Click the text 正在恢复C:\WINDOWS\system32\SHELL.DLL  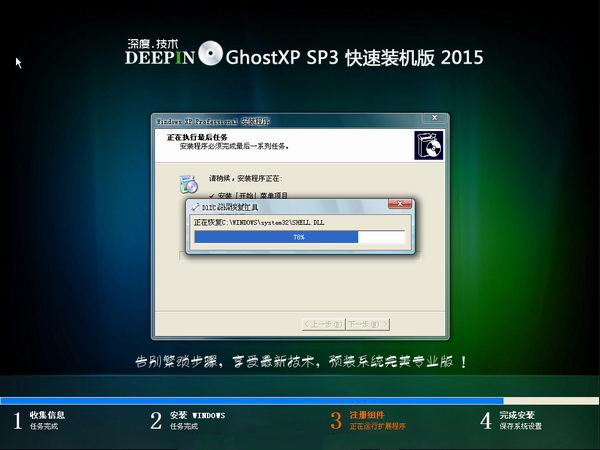tap(259, 222)
